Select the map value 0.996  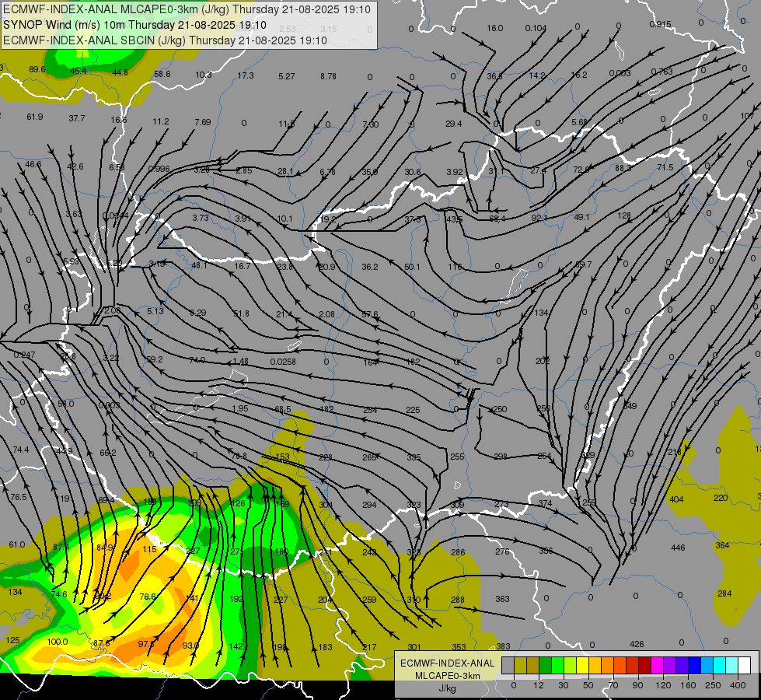[159, 169]
